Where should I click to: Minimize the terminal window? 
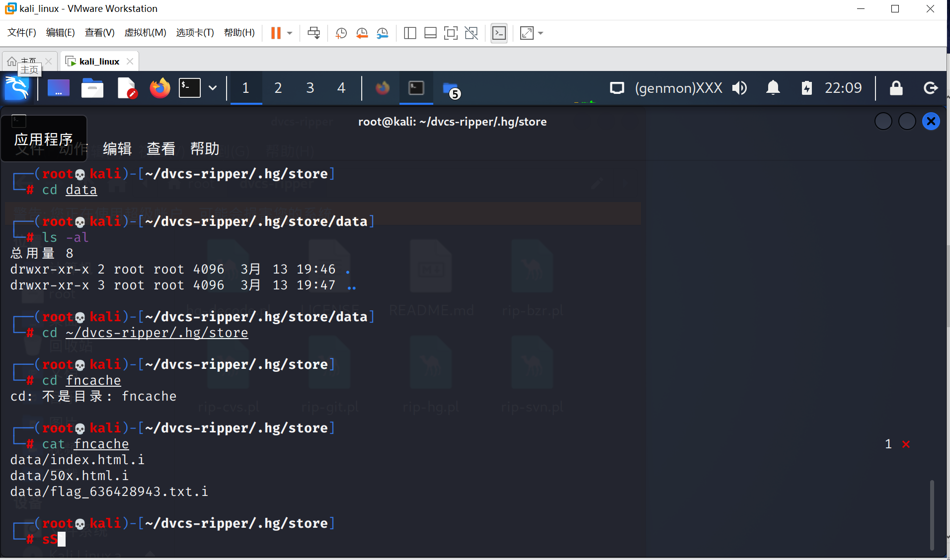(883, 121)
